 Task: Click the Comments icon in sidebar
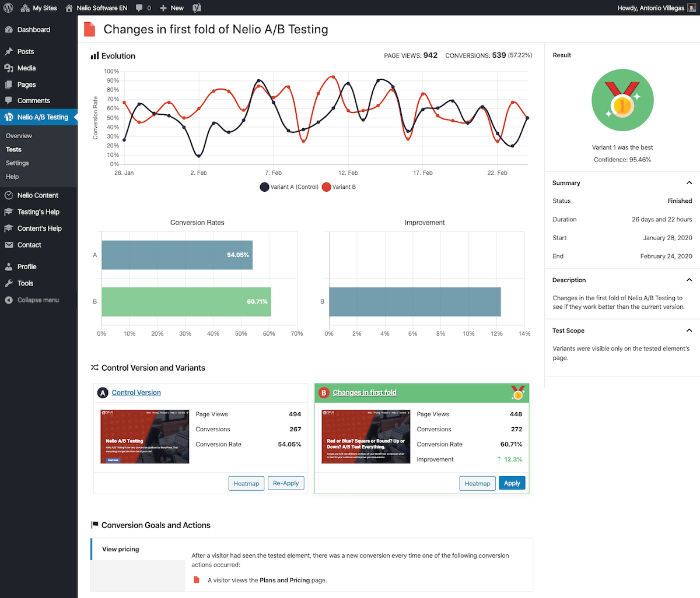pos(9,101)
